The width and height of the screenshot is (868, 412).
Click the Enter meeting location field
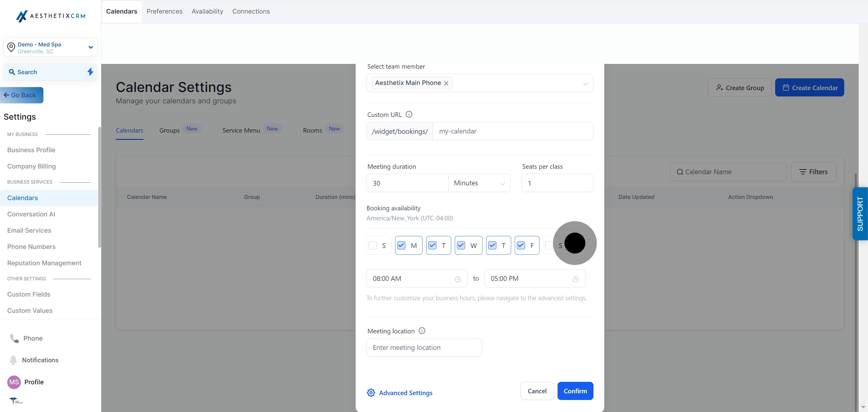point(424,347)
